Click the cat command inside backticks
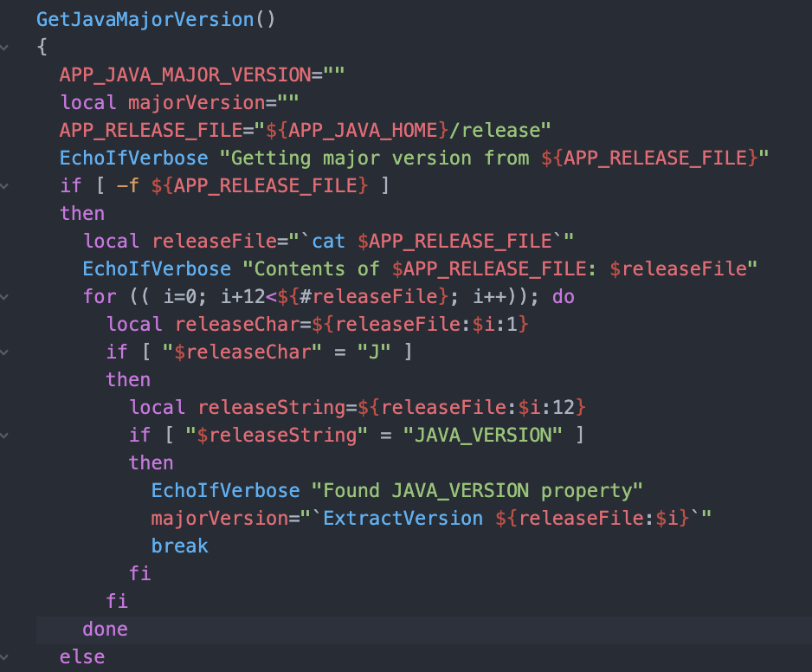The image size is (812, 672). [x=328, y=241]
